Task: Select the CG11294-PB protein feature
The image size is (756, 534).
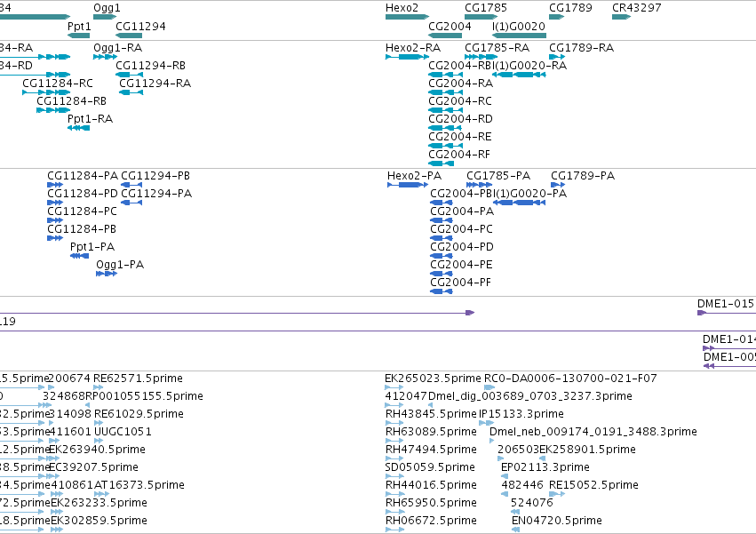Action: click(131, 185)
